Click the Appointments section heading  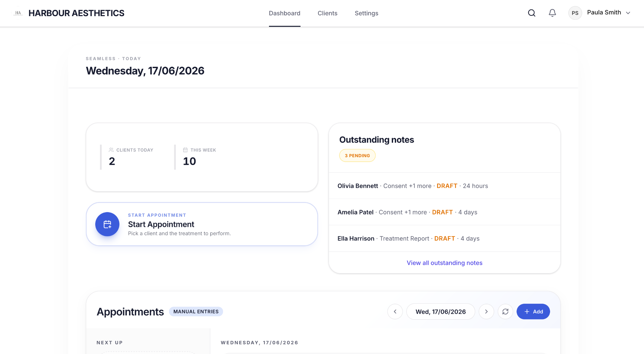[x=130, y=312]
